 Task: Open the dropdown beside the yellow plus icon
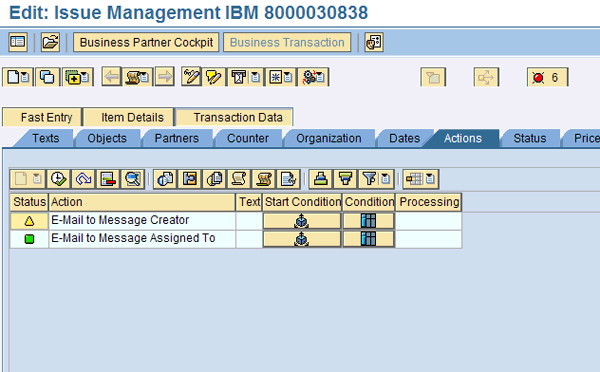(86, 78)
